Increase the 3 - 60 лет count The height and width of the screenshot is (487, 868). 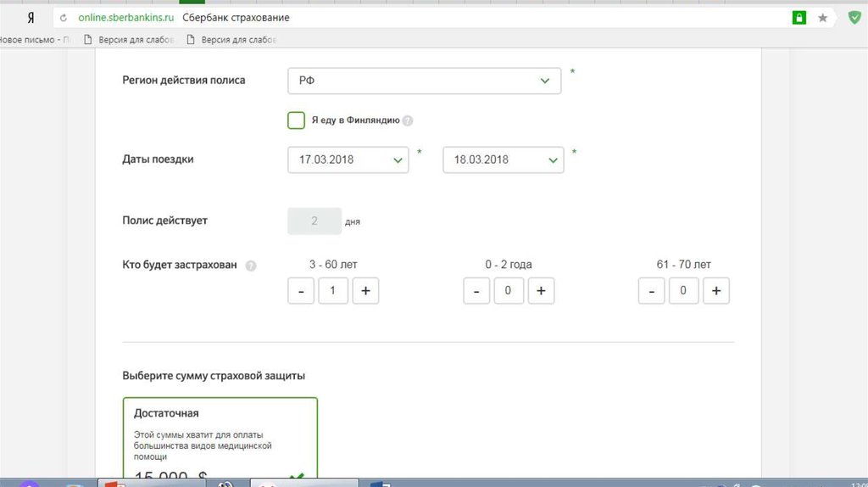365,291
